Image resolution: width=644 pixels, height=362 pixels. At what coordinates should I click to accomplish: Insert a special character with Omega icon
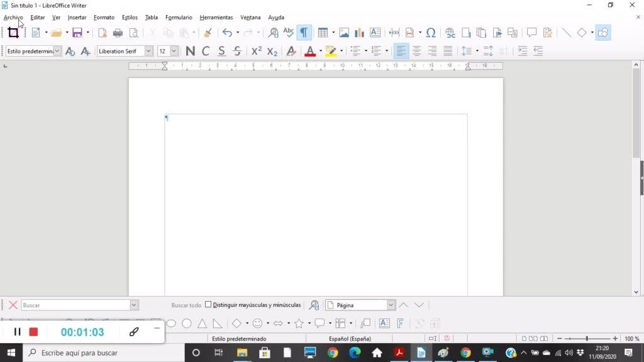431,33
